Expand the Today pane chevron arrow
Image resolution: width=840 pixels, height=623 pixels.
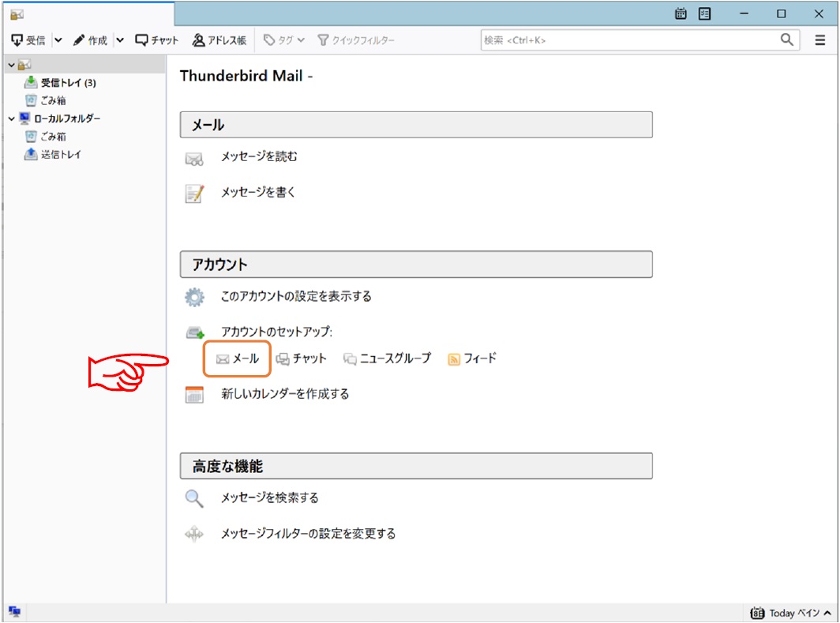[x=827, y=613]
